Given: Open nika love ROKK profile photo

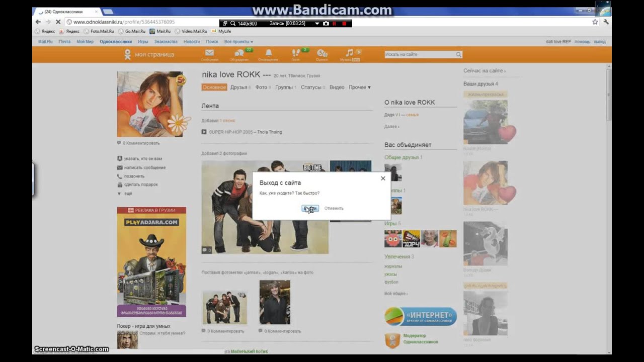Looking at the screenshot, I should coord(150,104).
